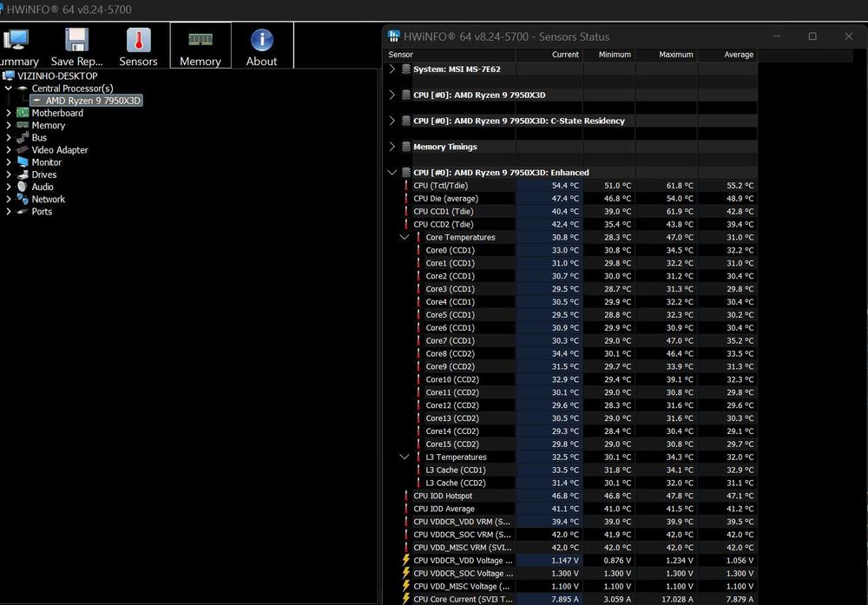Expand the Drives tree node
The image size is (868, 605).
(x=9, y=174)
